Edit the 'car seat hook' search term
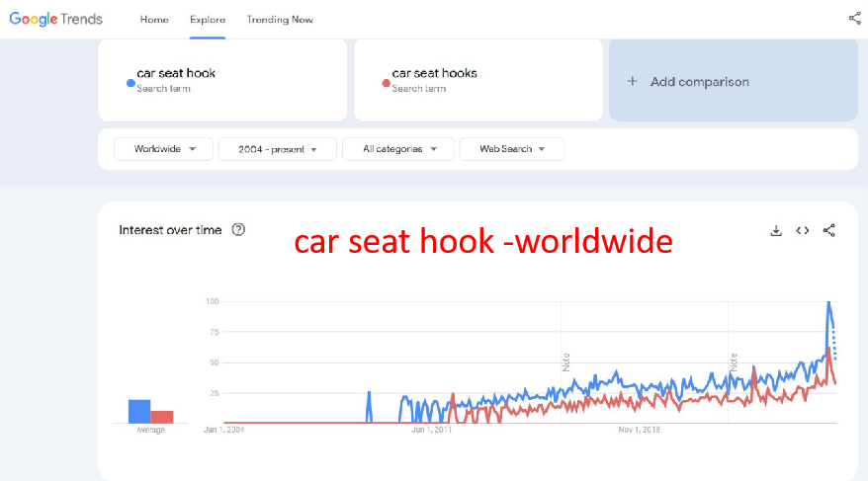868x481 pixels. (176, 73)
